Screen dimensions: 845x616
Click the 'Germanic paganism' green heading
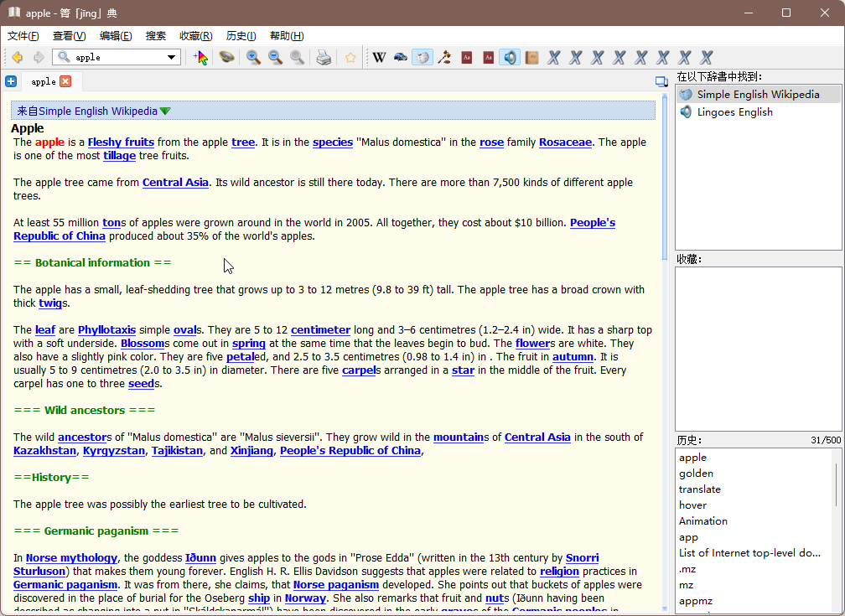(96, 531)
